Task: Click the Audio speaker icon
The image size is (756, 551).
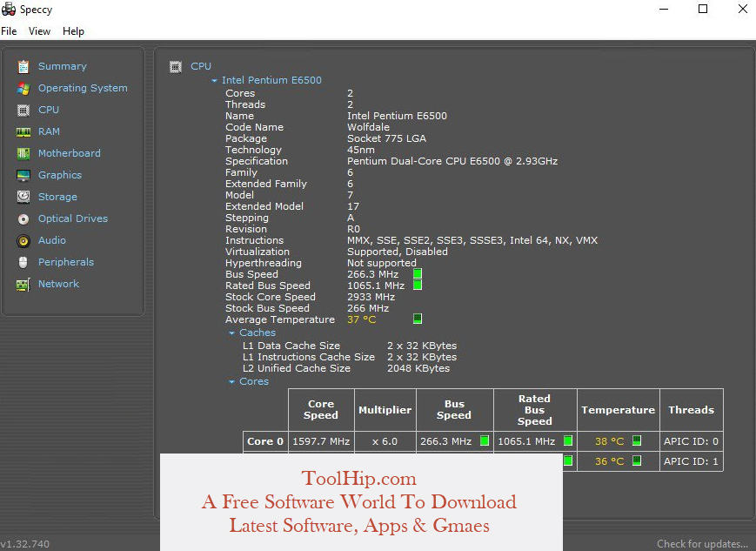Action: [x=23, y=241]
